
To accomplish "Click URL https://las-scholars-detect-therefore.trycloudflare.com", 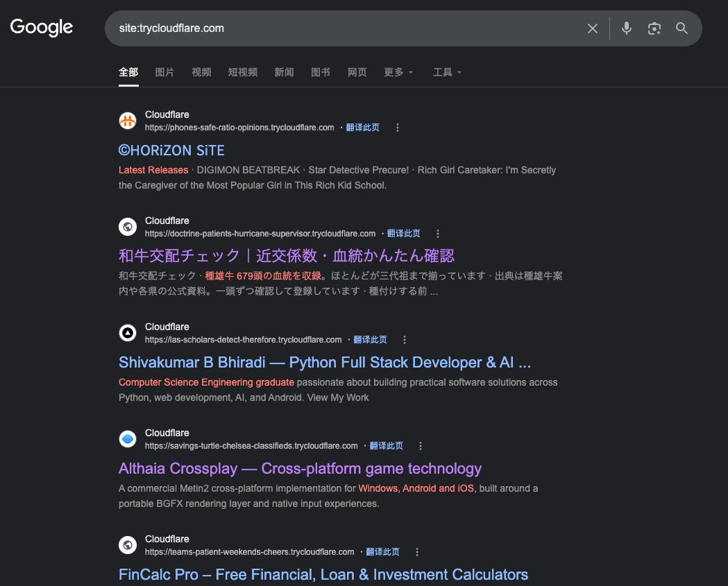I will click(x=244, y=340).
